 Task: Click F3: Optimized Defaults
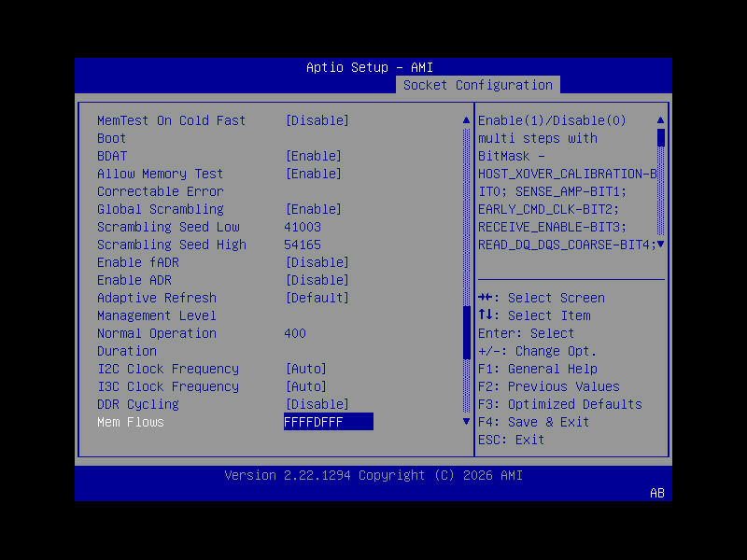click(x=560, y=404)
